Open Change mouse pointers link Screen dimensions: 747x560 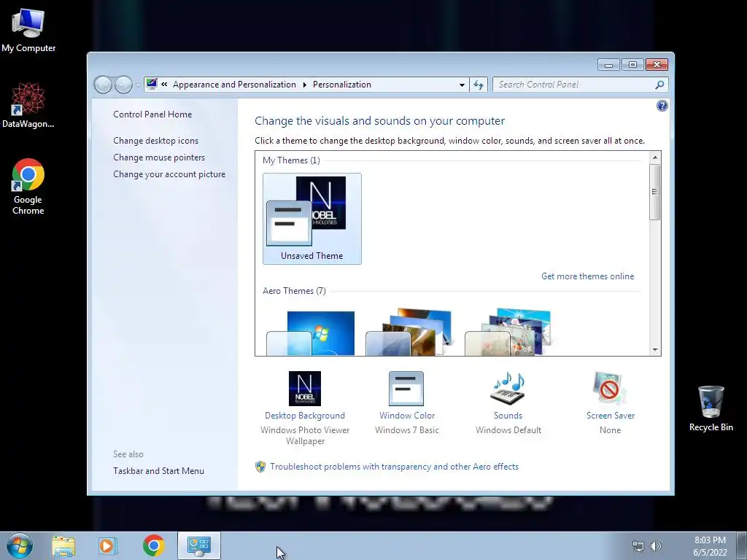click(159, 157)
